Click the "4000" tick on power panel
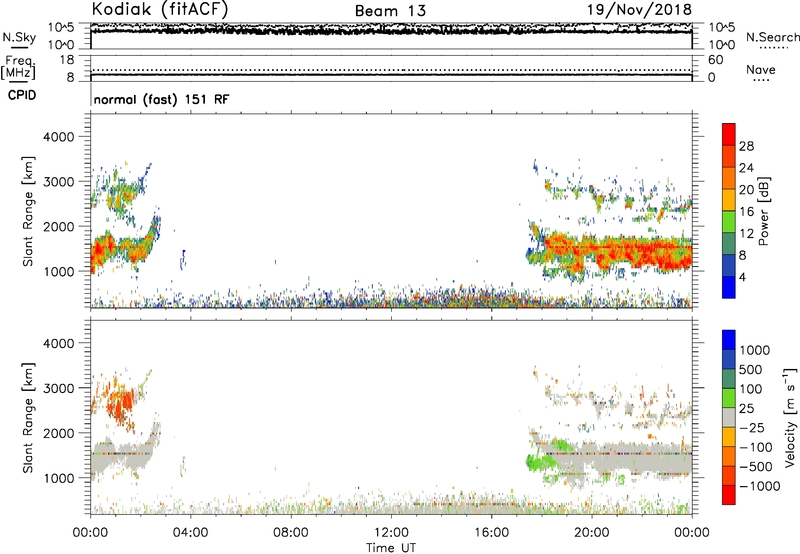800x554 pixels. point(59,137)
